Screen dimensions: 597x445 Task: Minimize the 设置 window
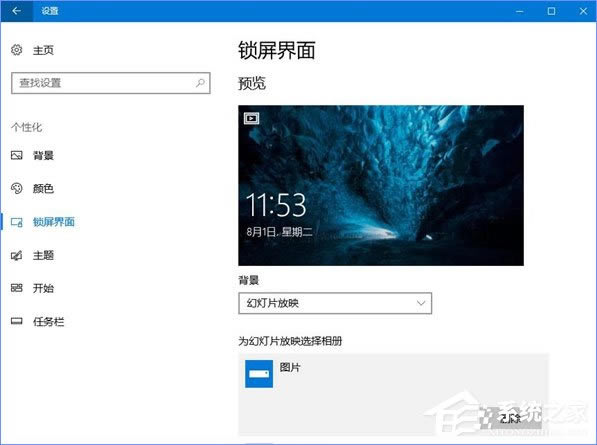point(519,11)
